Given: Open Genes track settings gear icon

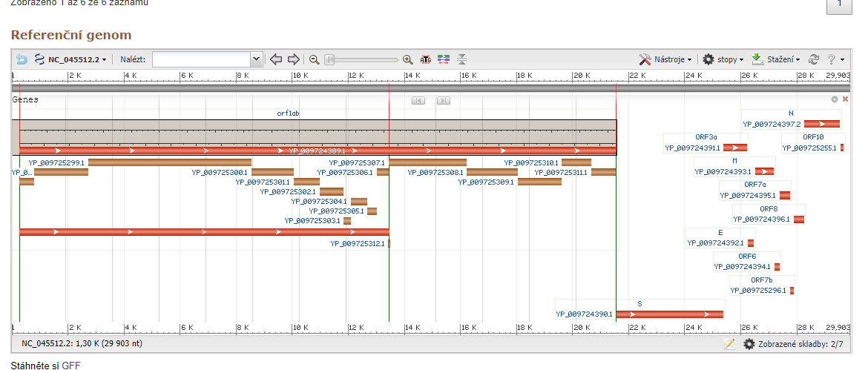Looking at the screenshot, I should pos(835,99).
